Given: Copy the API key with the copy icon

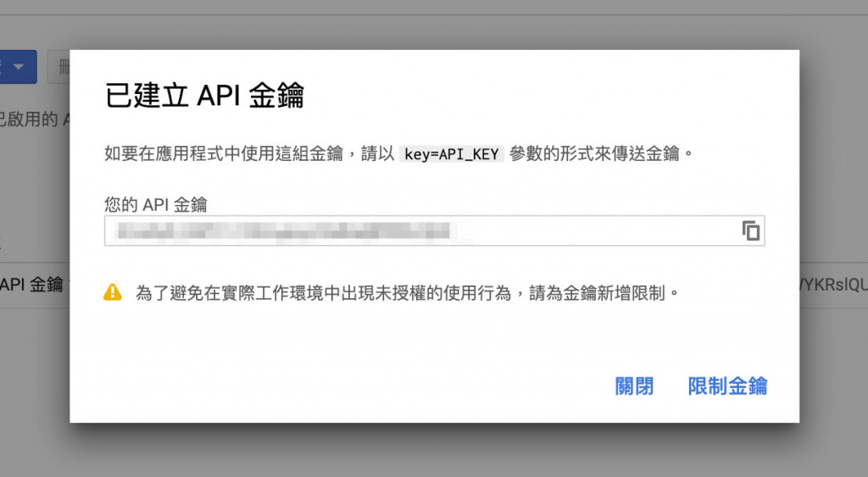Looking at the screenshot, I should [751, 230].
